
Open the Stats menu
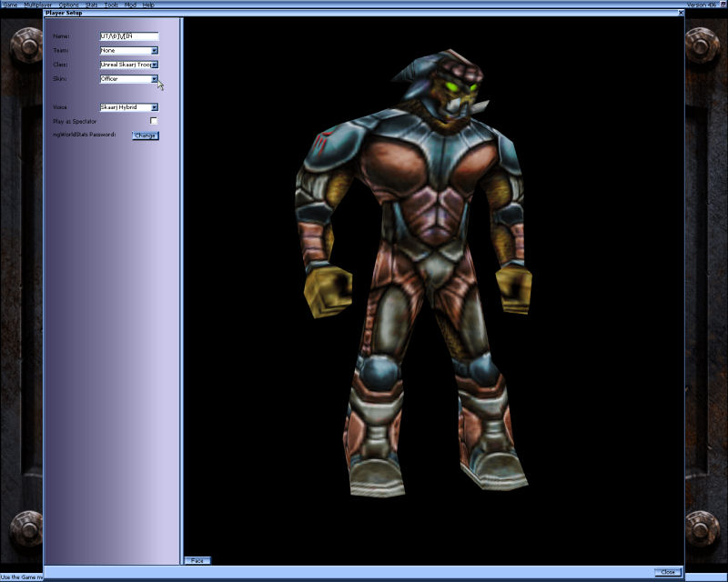(90, 4)
